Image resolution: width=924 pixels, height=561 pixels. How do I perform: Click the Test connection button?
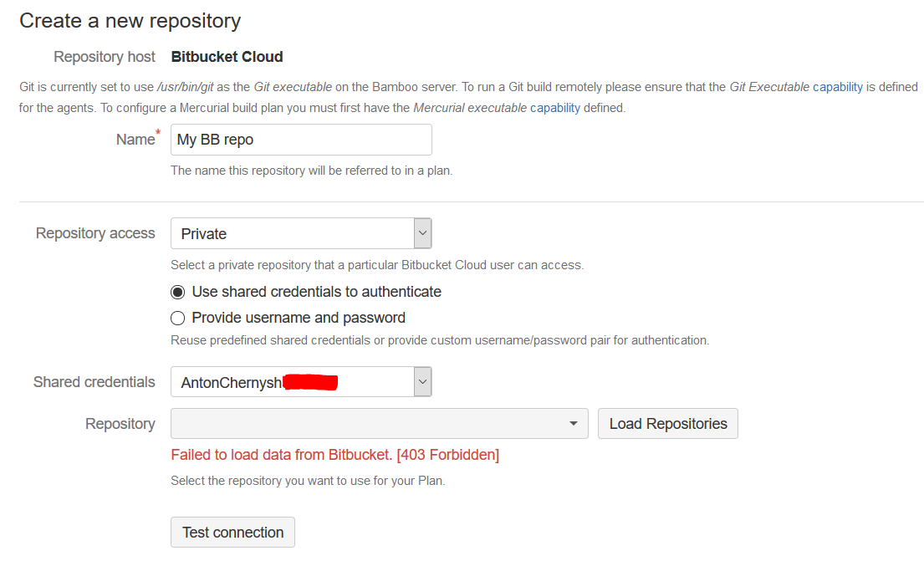pos(232,532)
